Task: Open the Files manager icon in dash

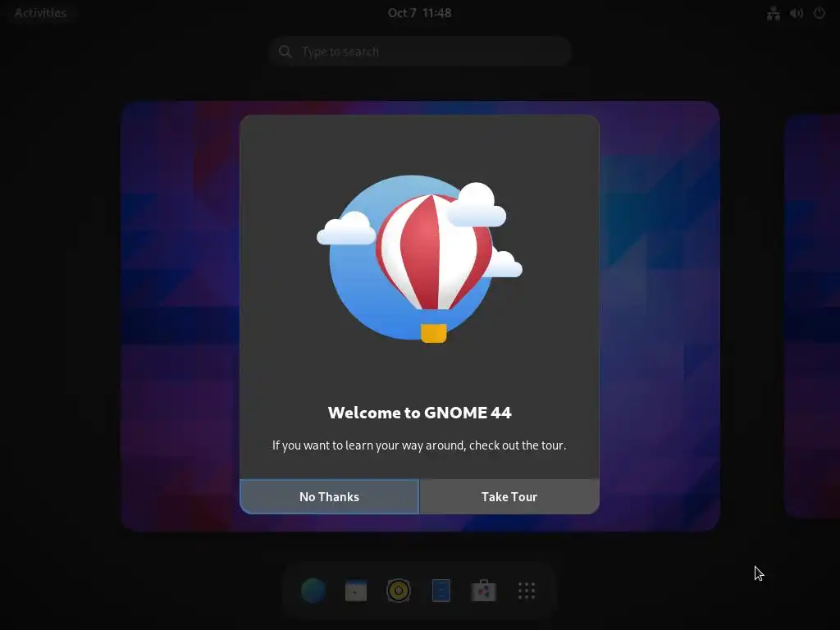Action: pos(356,591)
